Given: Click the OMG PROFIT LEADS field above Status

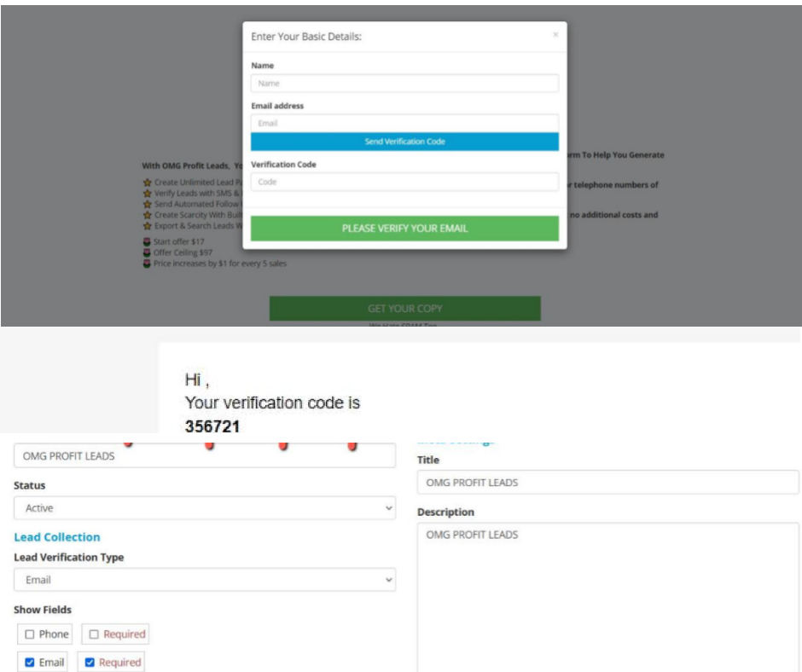Looking at the screenshot, I should pyautogui.click(x=205, y=455).
